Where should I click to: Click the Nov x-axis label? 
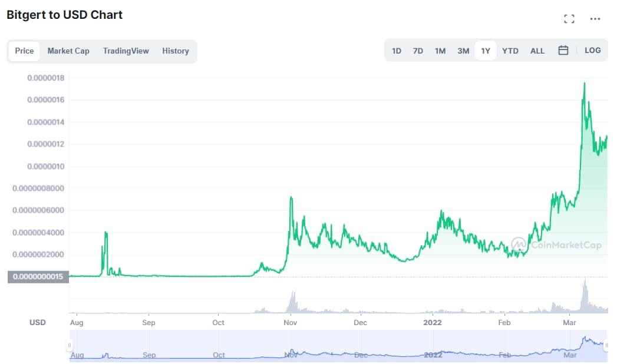pos(291,323)
